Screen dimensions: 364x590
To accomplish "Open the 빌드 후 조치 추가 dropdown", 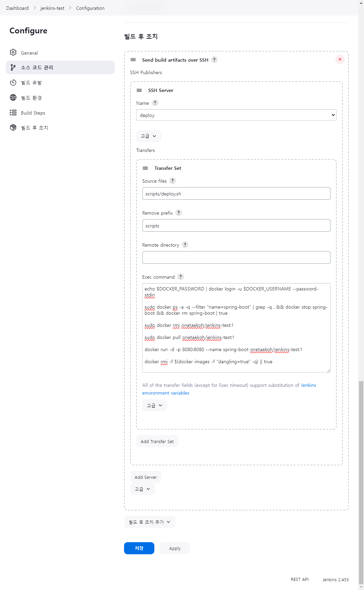I will tap(150, 522).
